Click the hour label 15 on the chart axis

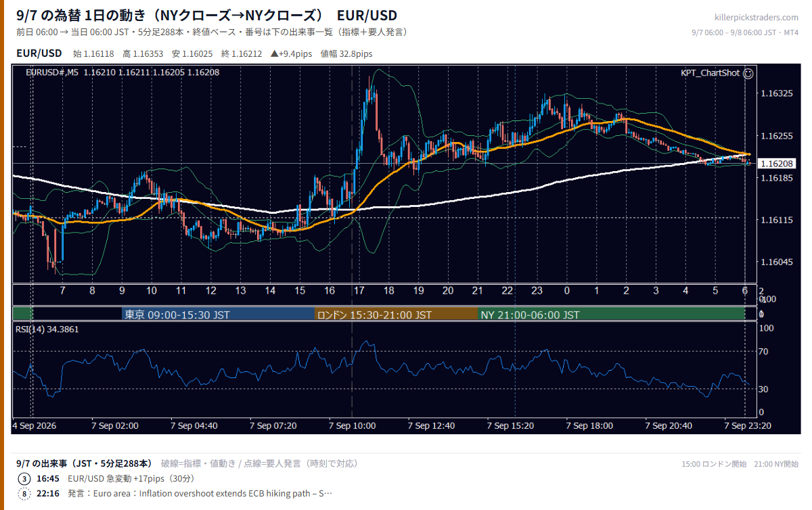(x=300, y=291)
